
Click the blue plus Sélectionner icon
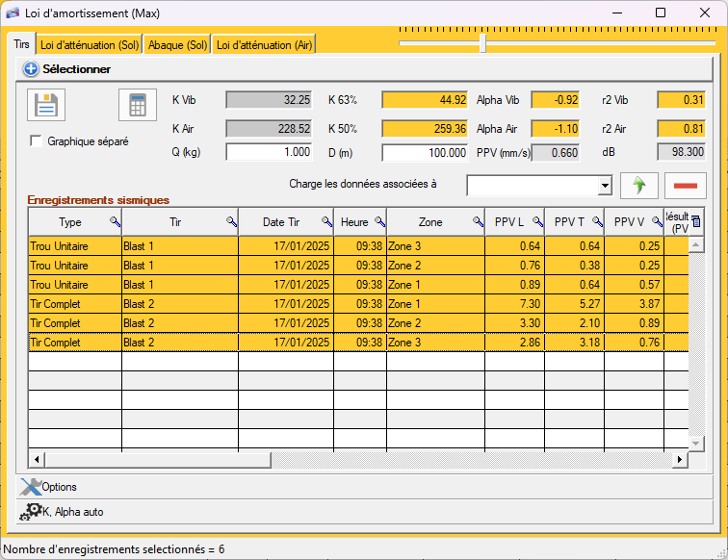pyautogui.click(x=31, y=69)
